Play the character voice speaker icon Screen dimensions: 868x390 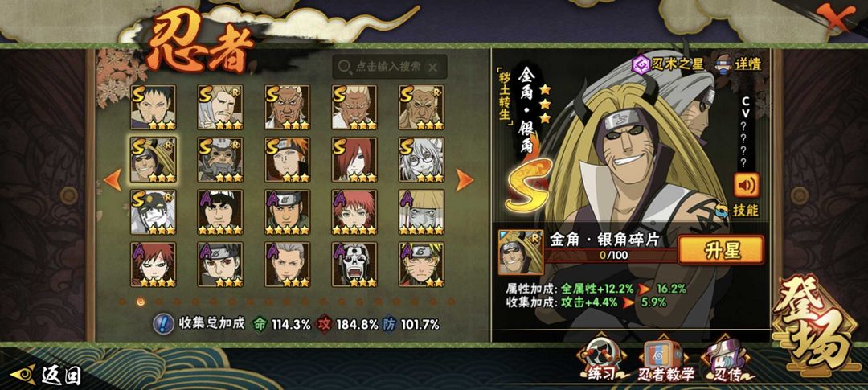pyautogui.click(x=746, y=185)
